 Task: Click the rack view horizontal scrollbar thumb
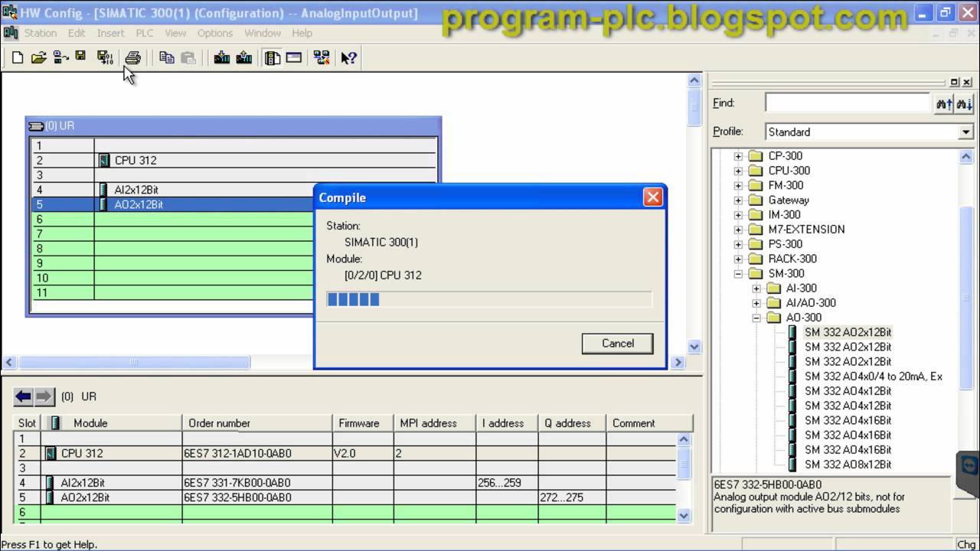pyautogui.click(x=134, y=362)
